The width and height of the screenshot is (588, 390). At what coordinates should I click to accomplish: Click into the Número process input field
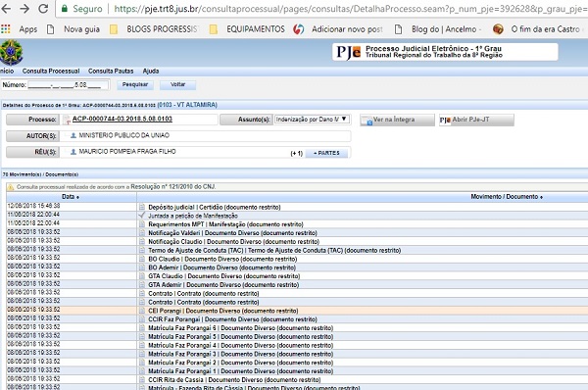click(68, 85)
